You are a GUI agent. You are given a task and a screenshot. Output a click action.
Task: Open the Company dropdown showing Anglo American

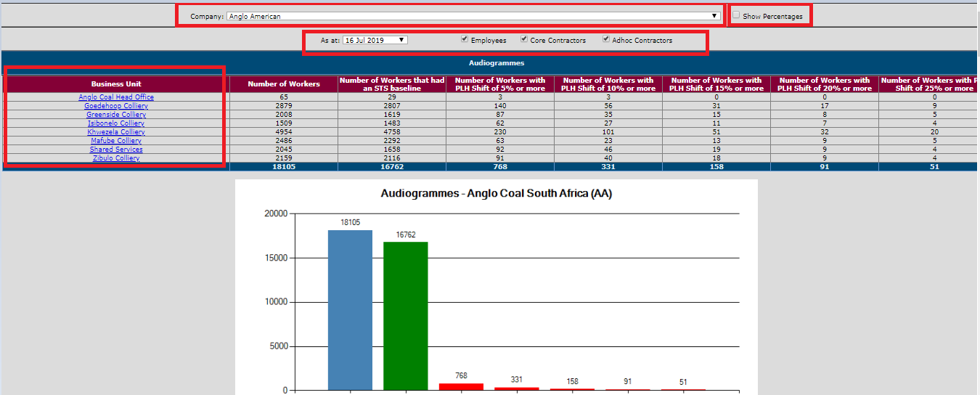point(473,16)
